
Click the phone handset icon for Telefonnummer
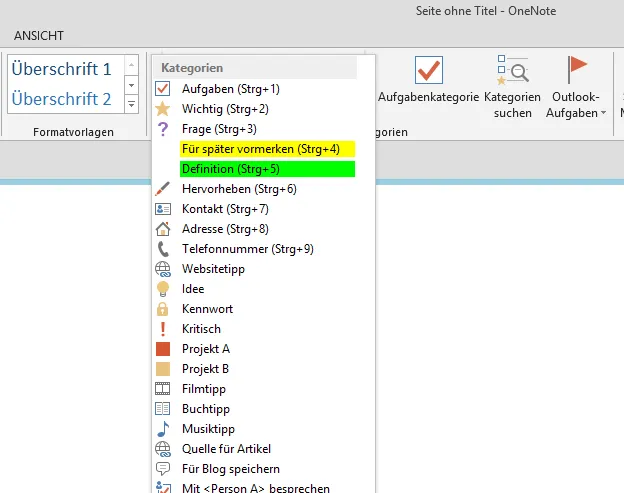162,249
